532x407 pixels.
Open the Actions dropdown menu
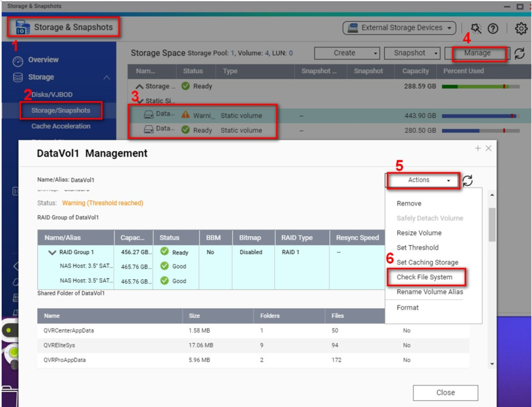click(x=423, y=180)
